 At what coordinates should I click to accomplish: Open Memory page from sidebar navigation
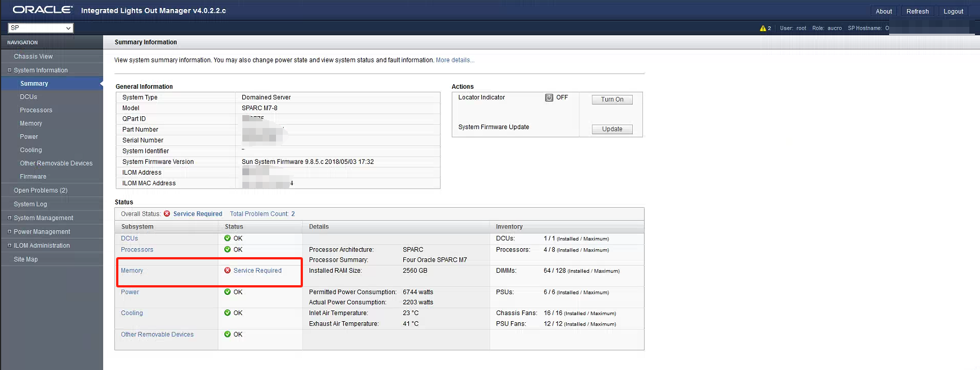pyautogui.click(x=31, y=124)
